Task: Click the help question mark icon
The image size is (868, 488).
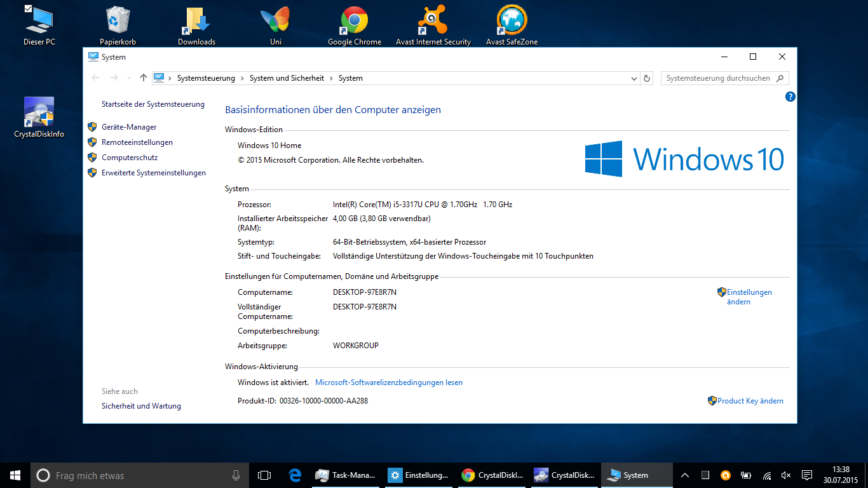Action: (x=790, y=97)
